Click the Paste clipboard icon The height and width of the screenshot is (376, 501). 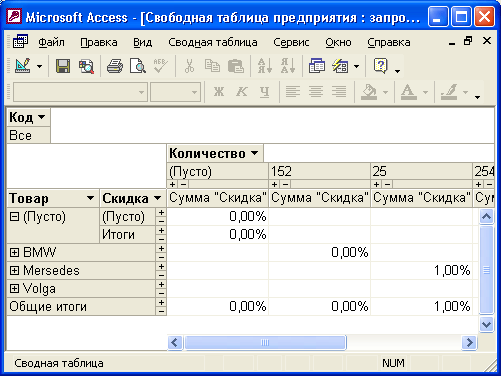point(236,66)
